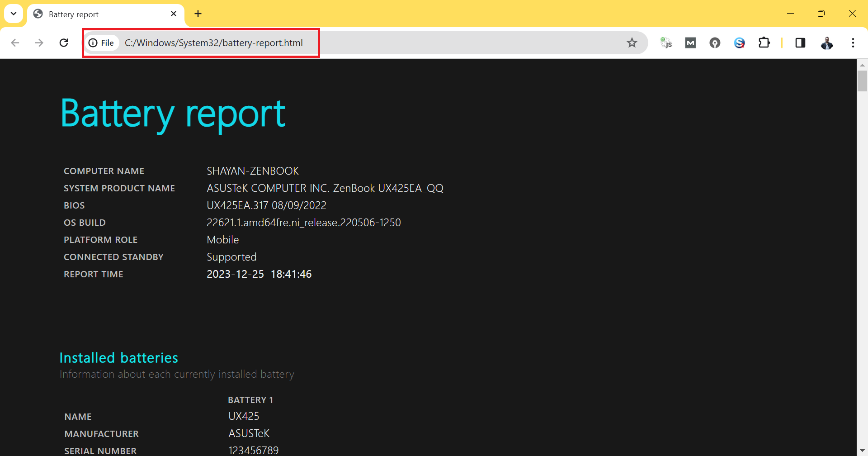
Task: Click the REPORT TIME label
Action: click(94, 274)
